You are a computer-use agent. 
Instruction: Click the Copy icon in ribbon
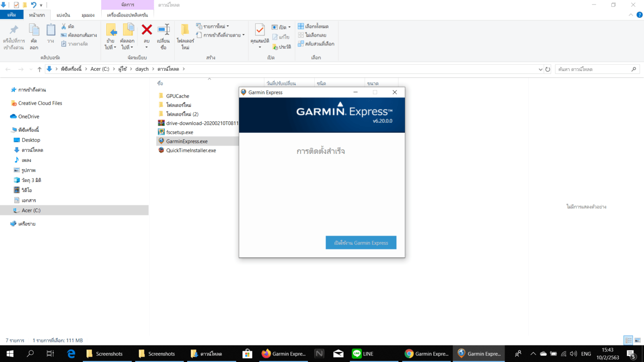click(x=34, y=30)
